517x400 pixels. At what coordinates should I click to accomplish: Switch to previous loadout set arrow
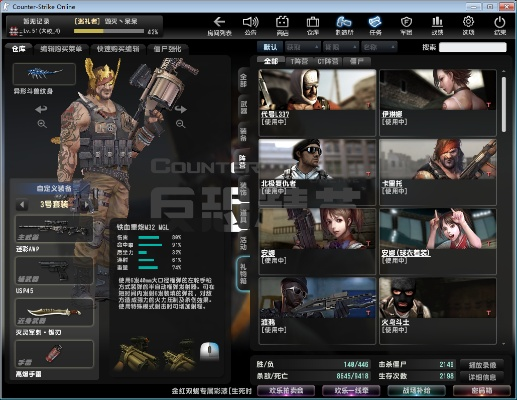pos(22,204)
